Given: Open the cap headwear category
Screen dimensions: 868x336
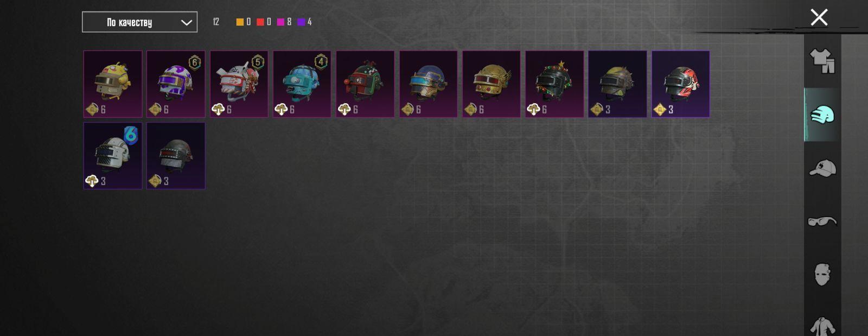Looking at the screenshot, I should pyautogui.click(x=822, y=168).
